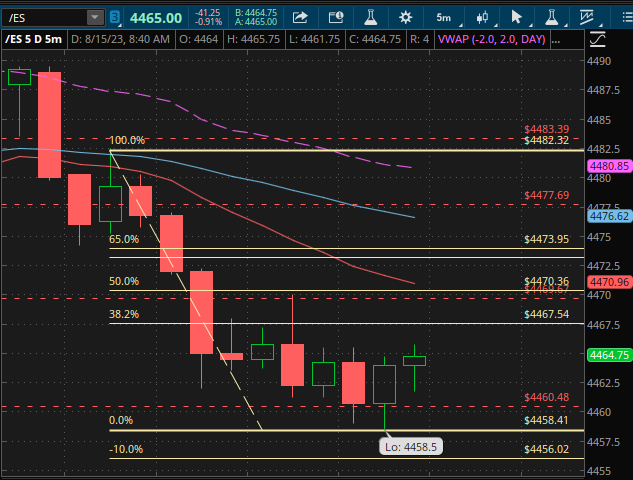Click the $4483.39 red price level label
Viewport: 633px width, 480px height.
pos(547,129)
